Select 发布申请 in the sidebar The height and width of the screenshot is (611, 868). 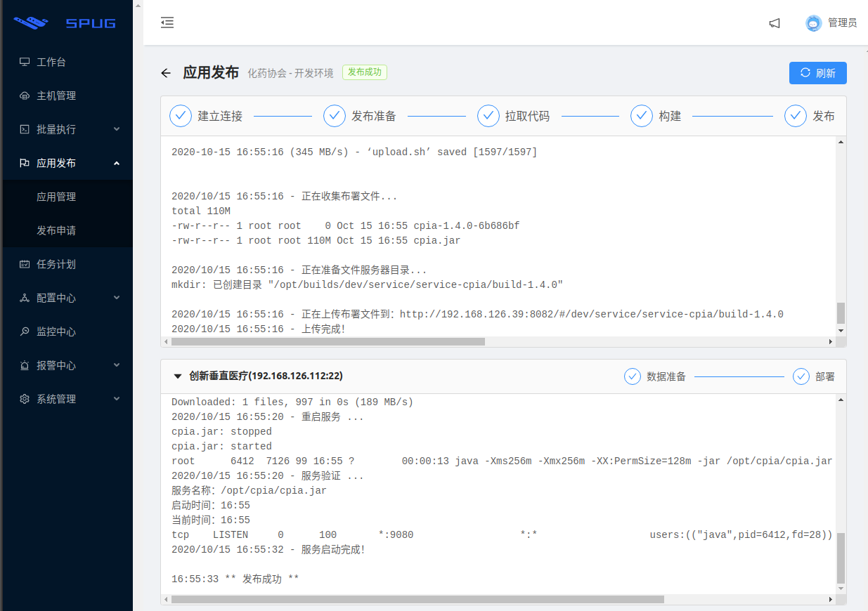coord(56,230)
